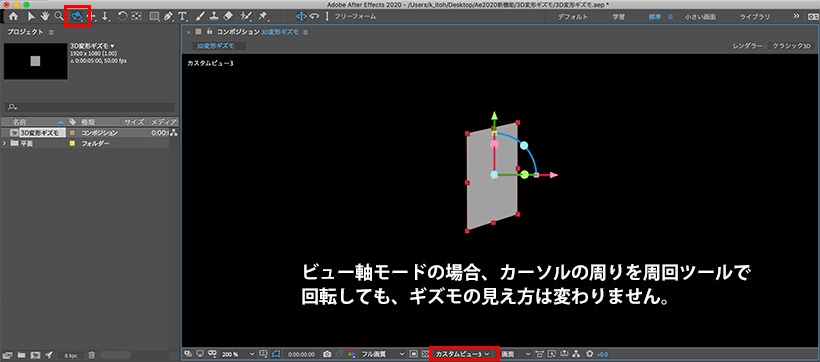
Task: Select the Selection arrow tool
Action: (x=31, y=16)
